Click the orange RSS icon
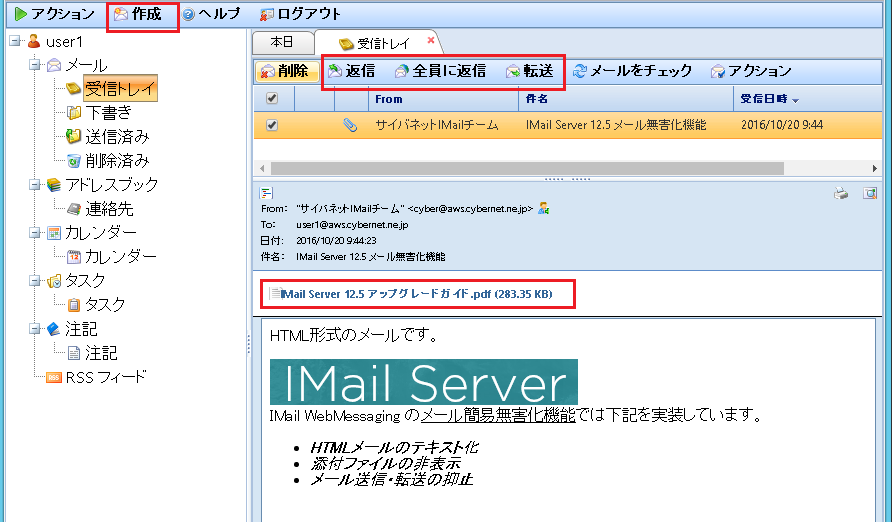The width and height of the screenshot is (892, 522). coord(53,378)
